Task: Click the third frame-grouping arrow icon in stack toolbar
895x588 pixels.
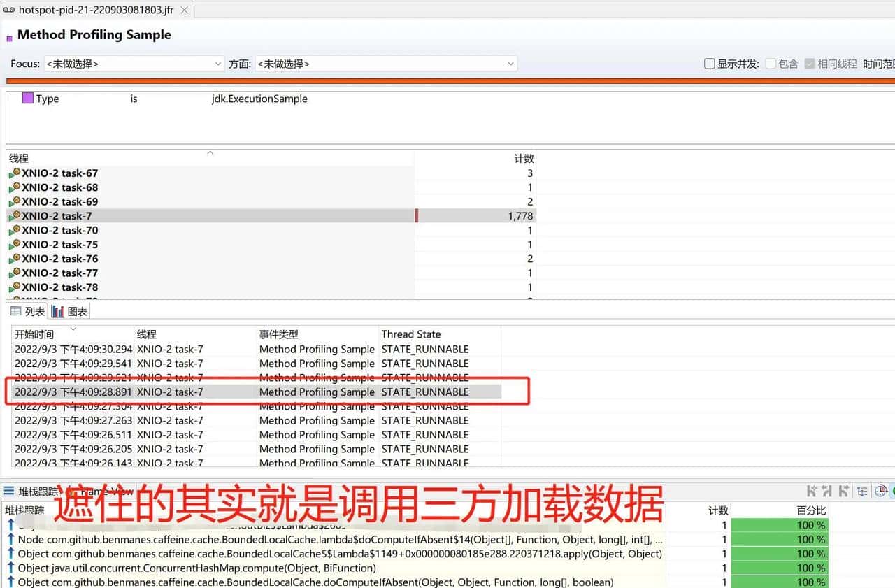Action: 845,491
